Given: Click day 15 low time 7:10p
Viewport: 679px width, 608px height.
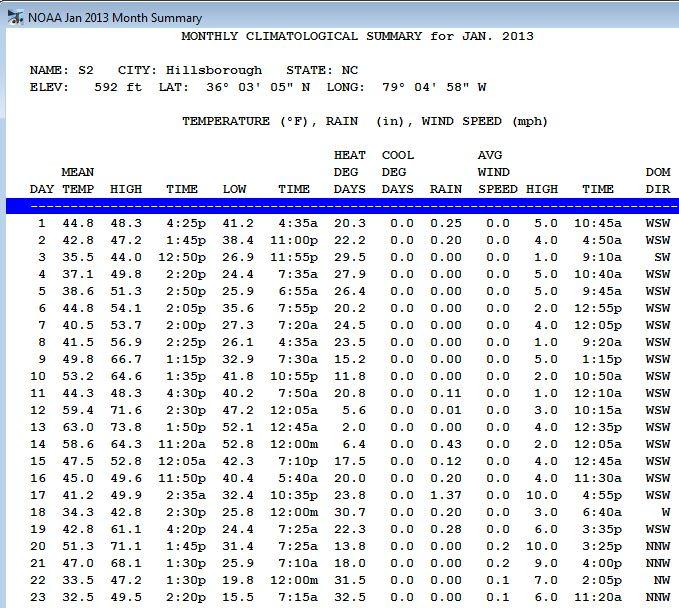Looking at the screenshot, I should click(x=298, y=461).
